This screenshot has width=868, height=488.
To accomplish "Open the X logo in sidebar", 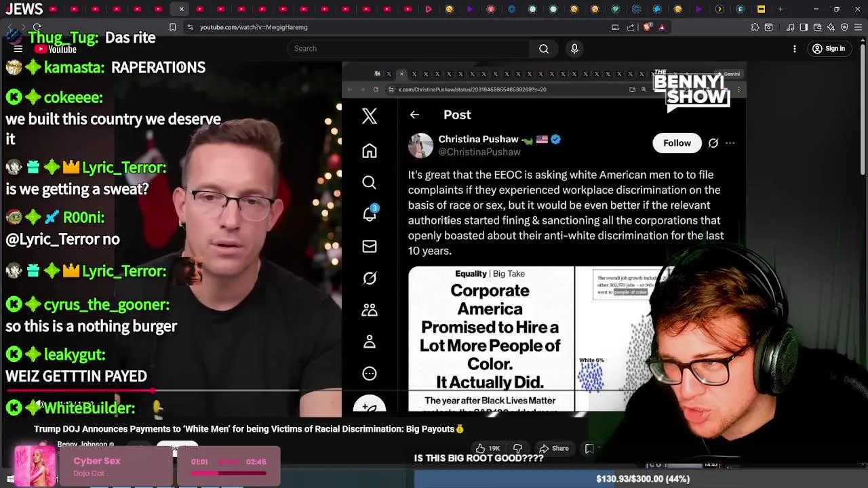I will pyautogui.click(x=370, y=116).
